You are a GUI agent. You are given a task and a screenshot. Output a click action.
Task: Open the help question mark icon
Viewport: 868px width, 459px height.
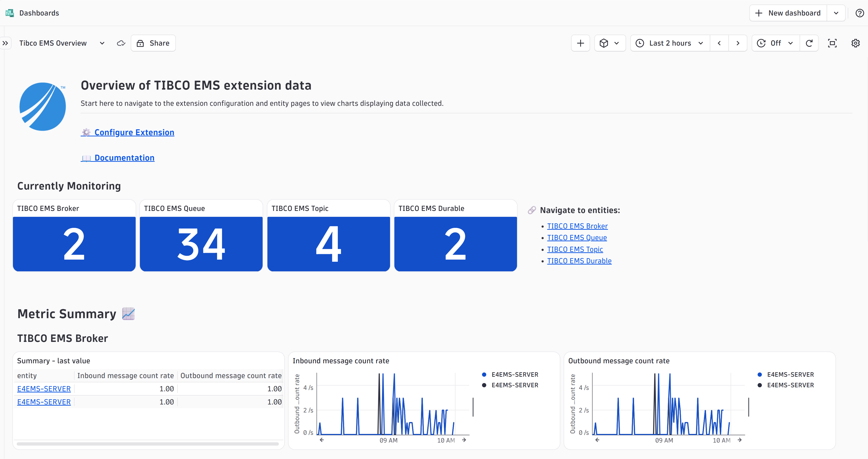[860, 13]
